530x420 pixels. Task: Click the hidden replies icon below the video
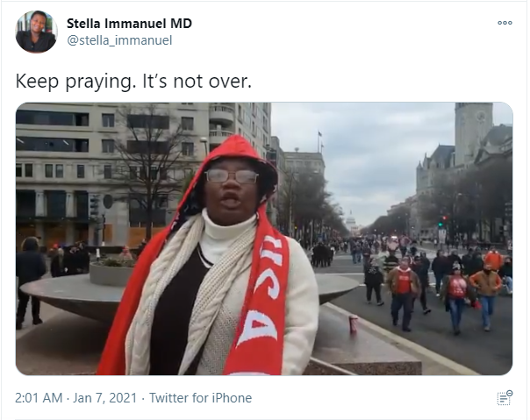(505, 398)
